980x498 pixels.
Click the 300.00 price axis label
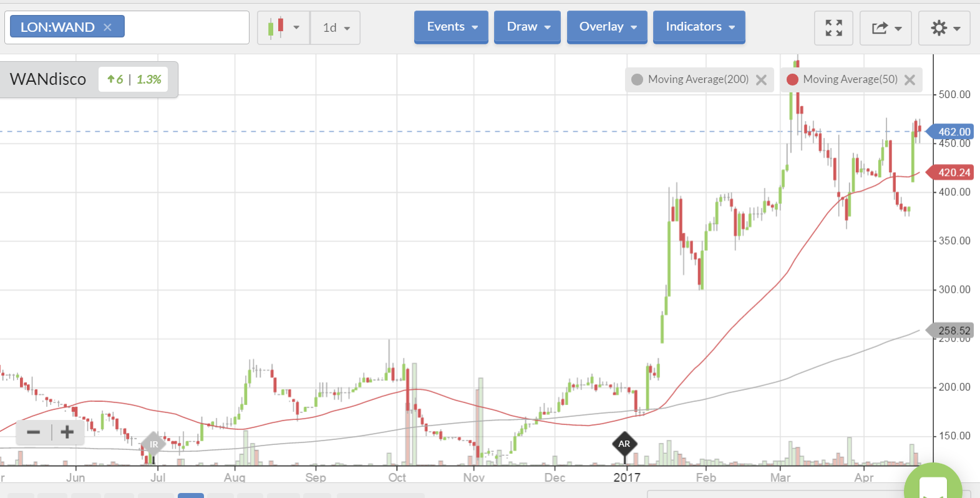(954, 290)
